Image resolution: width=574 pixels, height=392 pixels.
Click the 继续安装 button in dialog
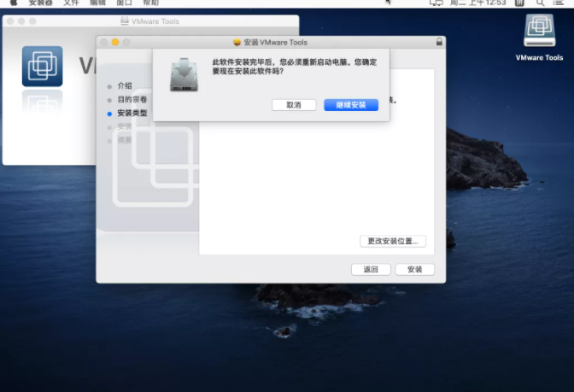click(351, 105)
